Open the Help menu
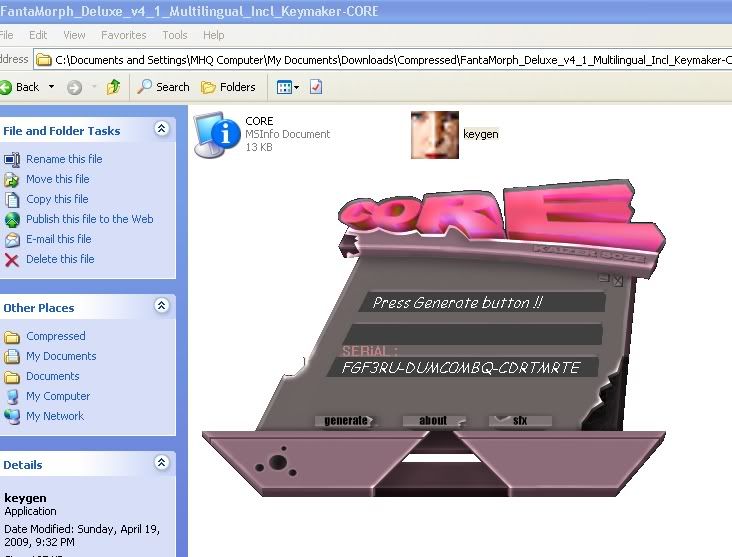Image resolution: width=732 pixels, height=557 pixels. pos(213,35)
